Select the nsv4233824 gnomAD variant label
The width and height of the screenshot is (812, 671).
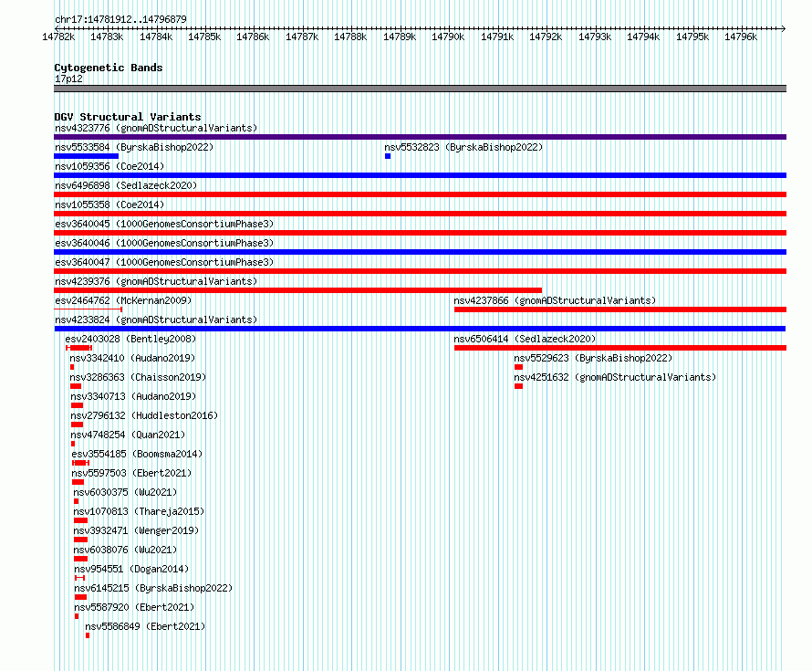pyautogui.click(x=156, y=320)
